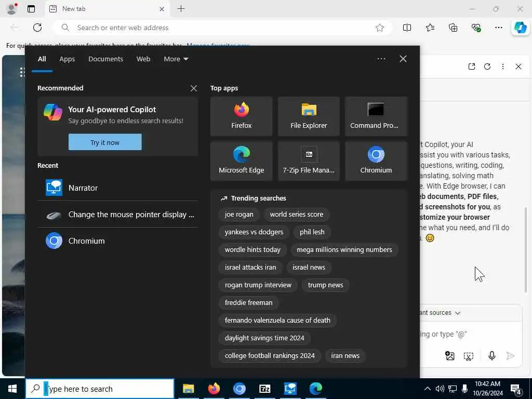Open Firefox from Top apps
532x399 pixels.
[241, 116]
